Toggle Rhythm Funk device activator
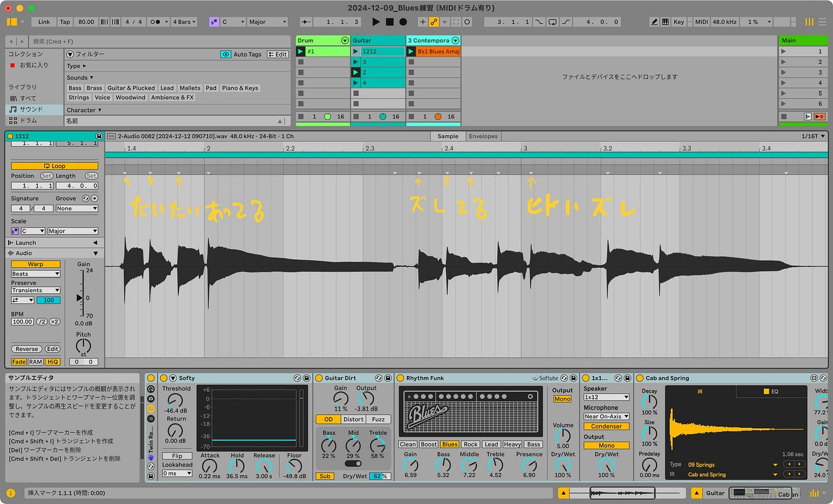 (400, 378)
